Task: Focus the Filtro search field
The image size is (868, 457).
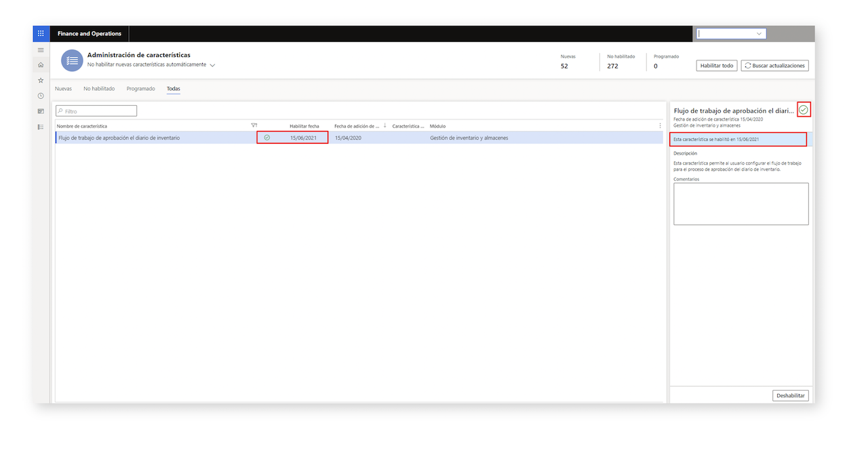Action: click(x=96, y=111)
